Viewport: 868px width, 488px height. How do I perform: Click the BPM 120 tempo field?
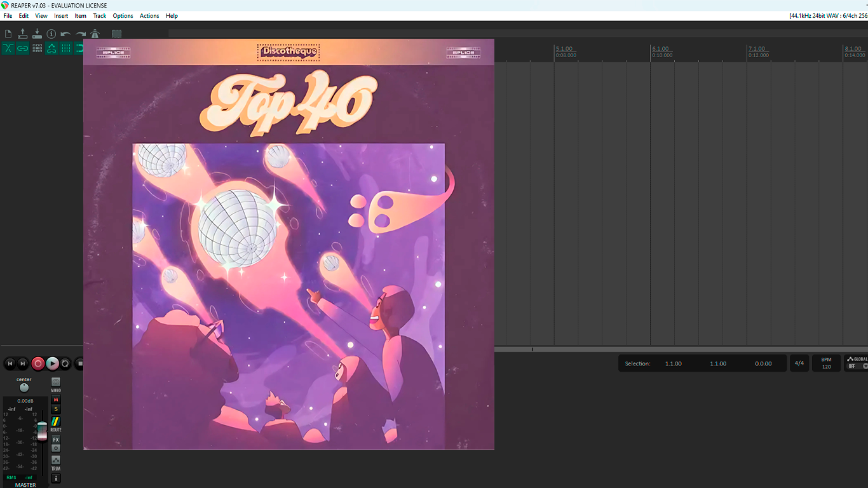[826, 363]
